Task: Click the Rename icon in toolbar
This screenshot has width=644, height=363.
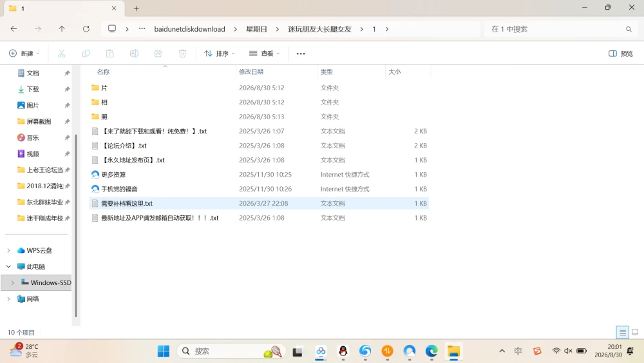Action: 134,54
